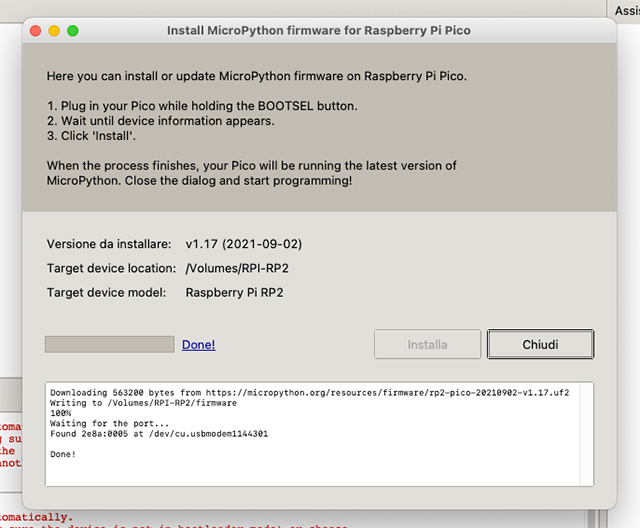Click the dialog title bar text
640x528 pixels.
click(x=318, y=31)
